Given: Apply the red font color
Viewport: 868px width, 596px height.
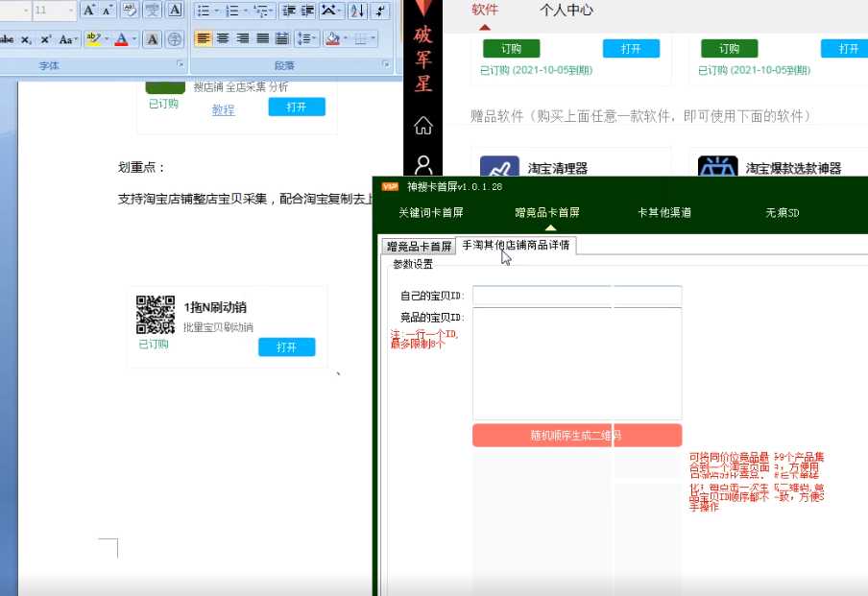Looking at the screenshot, I should coord(121,38).
